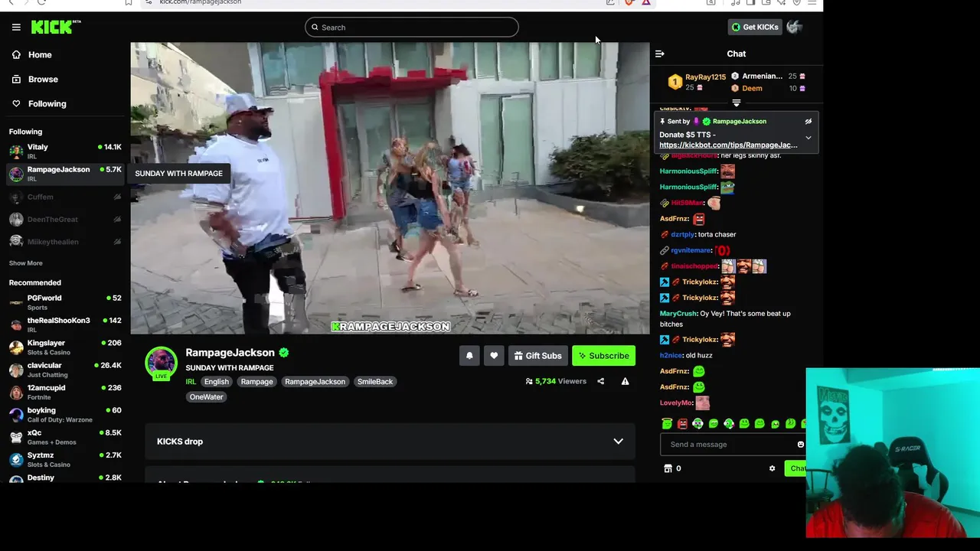Click the green Subscribe button

(x=603, y=356)
